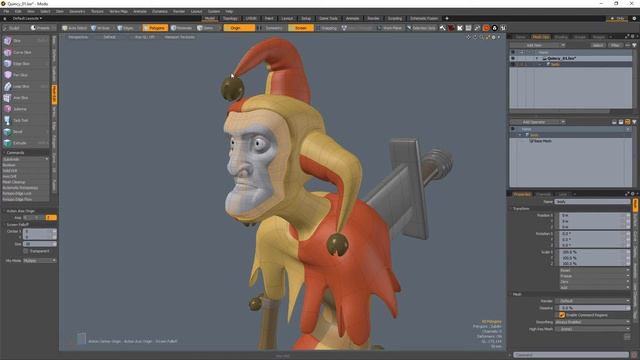Click the Items list horizontal scrollbar
This screenshot has height=360, width=640.
tap(560, 111)
